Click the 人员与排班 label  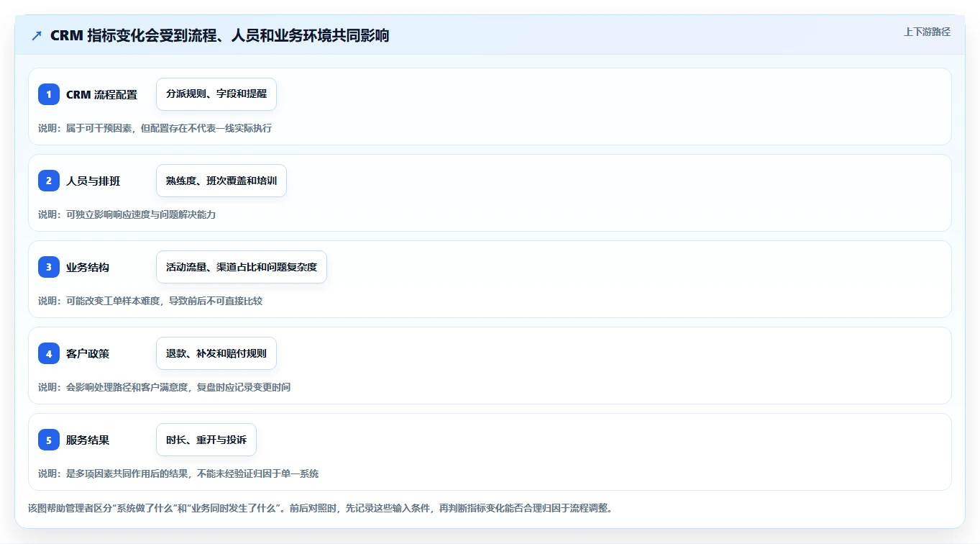93,181
